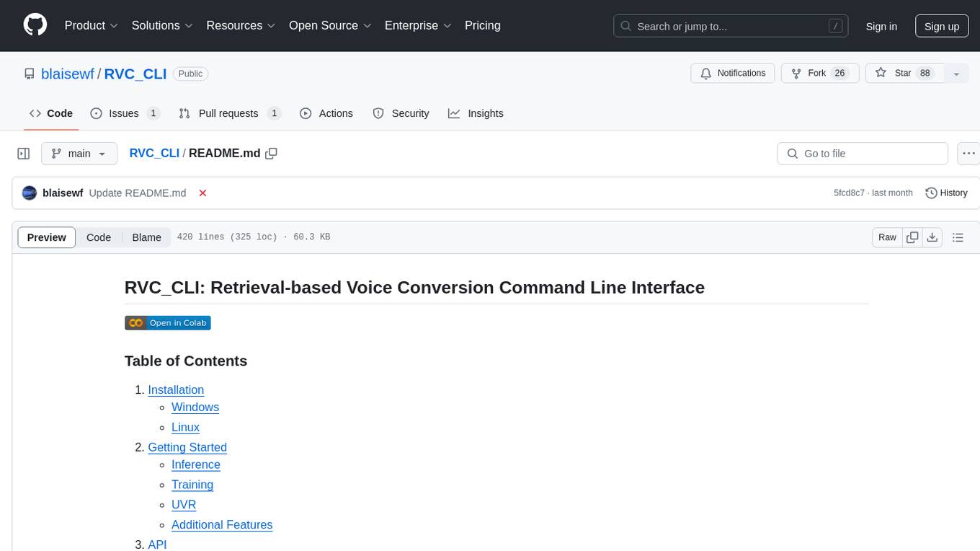Click the repository book icon by blaisewf
The height and width of the screenshot is (551, 980).
(x=29, y=74)
